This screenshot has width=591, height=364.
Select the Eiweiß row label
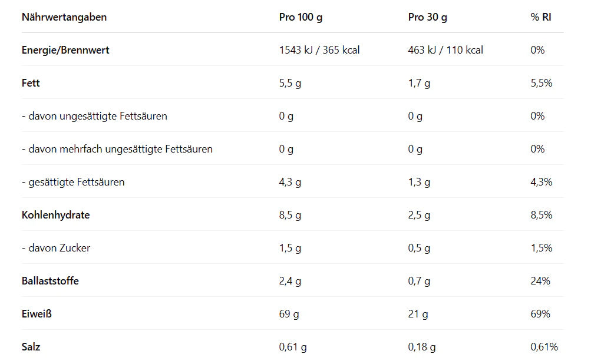tap(37, 314)
